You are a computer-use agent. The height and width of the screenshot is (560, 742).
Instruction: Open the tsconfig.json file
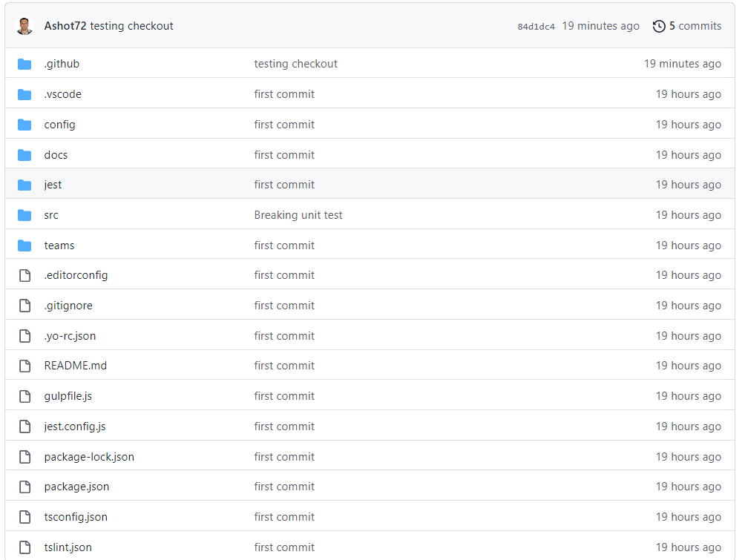coord(75,517)
